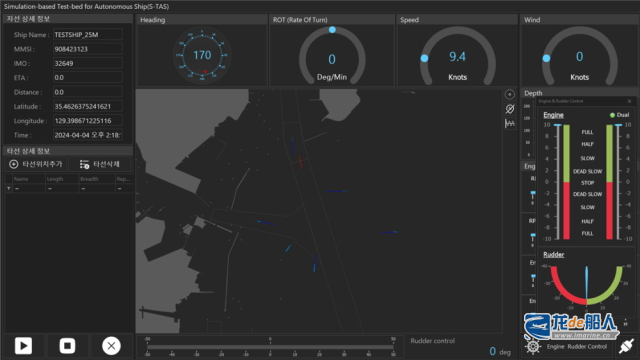Stop the simulation with the square button
This screenshot has height=360, width=640.
[x=67, y=346]
